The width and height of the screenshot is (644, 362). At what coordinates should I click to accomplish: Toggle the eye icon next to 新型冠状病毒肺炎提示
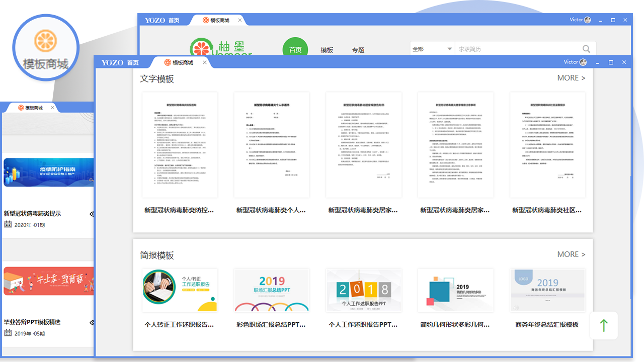pyautogui.click(x=92, y=213)
